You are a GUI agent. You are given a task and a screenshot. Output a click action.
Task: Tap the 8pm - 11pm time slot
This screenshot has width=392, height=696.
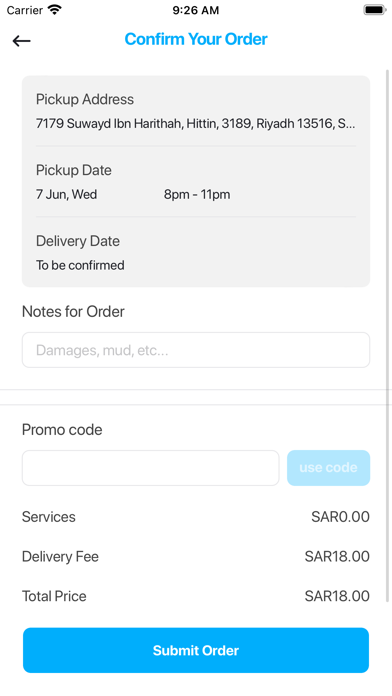coord(197,194)
